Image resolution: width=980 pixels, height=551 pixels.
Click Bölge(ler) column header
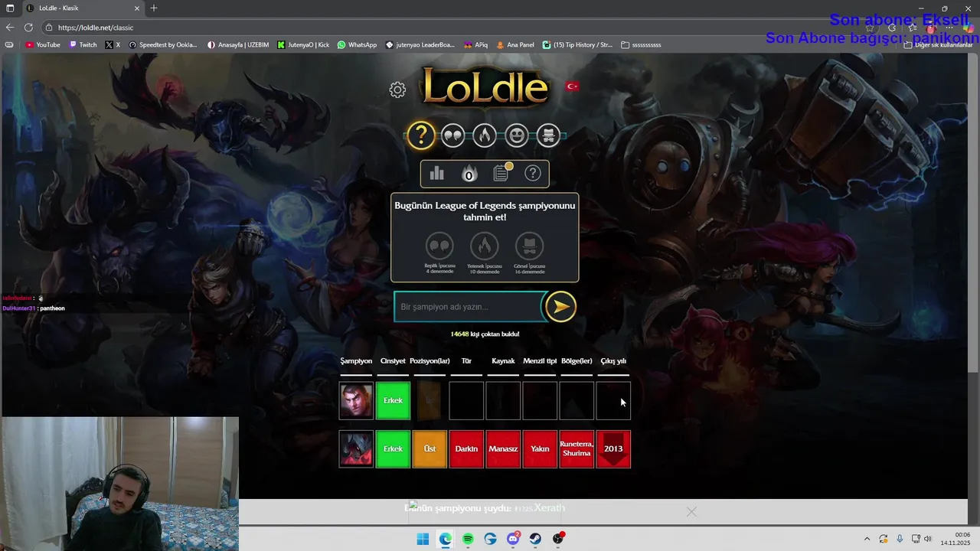(x=577, y=361)
